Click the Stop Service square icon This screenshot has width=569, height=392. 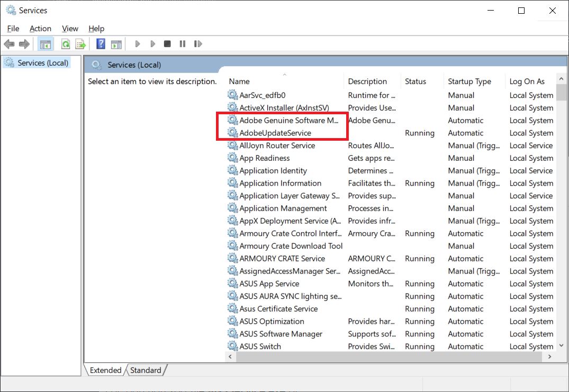point(167,44)
